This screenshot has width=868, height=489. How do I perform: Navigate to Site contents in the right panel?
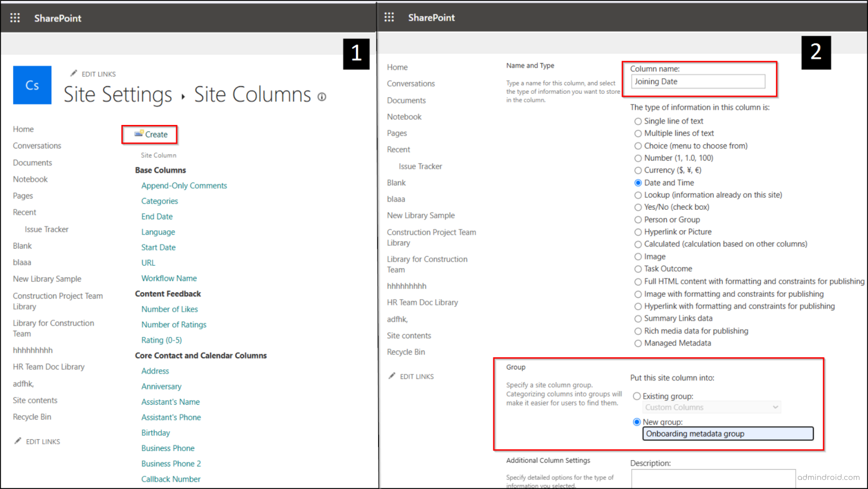[x=409, y=335]
